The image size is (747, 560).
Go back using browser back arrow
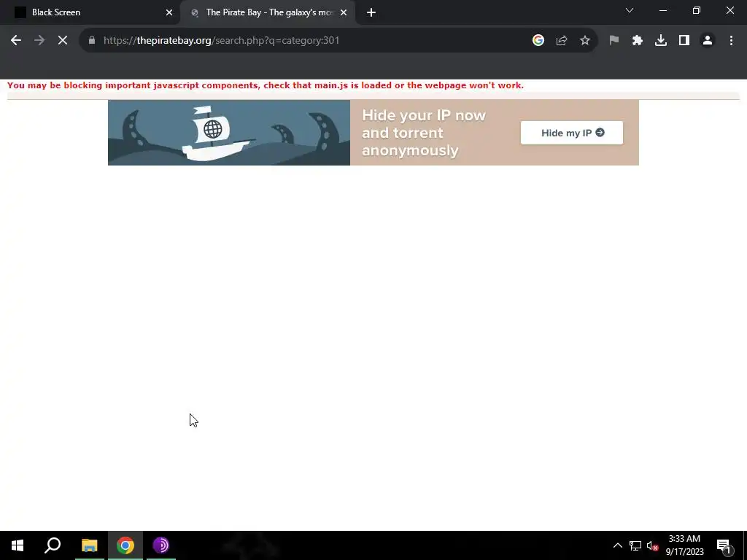(16, 41)
